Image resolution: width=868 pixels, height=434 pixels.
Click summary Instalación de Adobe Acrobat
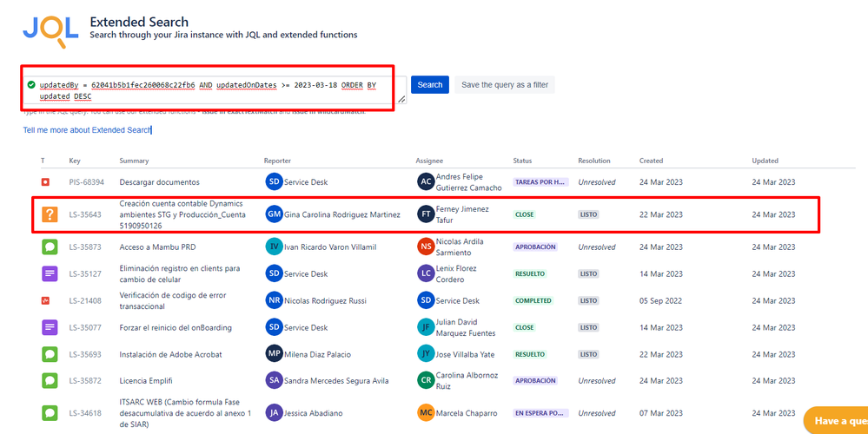point(170,354)
